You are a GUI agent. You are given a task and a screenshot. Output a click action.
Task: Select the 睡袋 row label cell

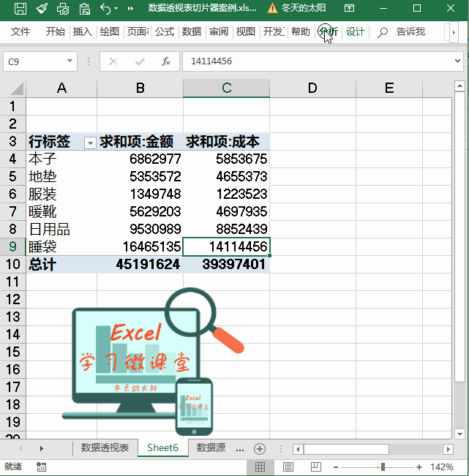[x=61, y=246]
